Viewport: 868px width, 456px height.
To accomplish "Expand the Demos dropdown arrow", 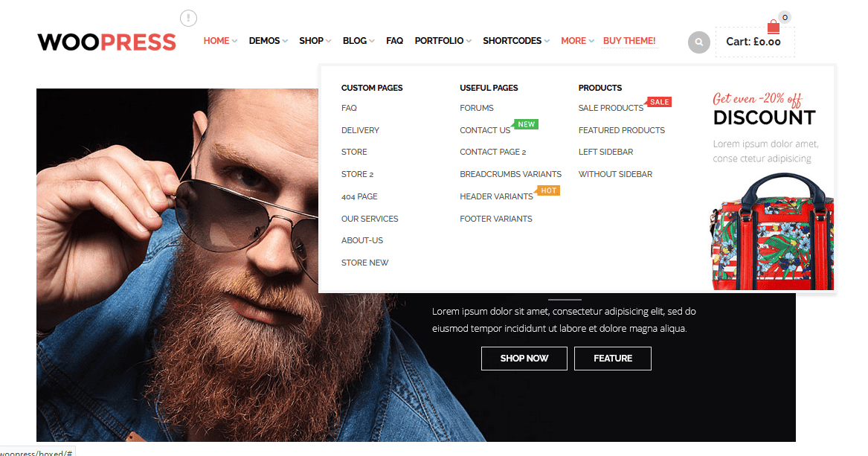I will pyautogui.click(x=285, y=41).
